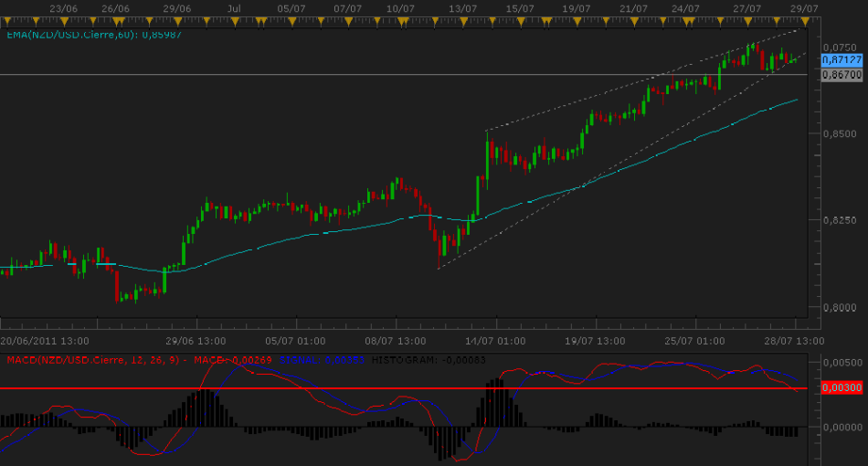Click the EMA(NZD/USD.Cierre,60) indicator label
This screenshot has width=868, height=466.
pos(80,35)
